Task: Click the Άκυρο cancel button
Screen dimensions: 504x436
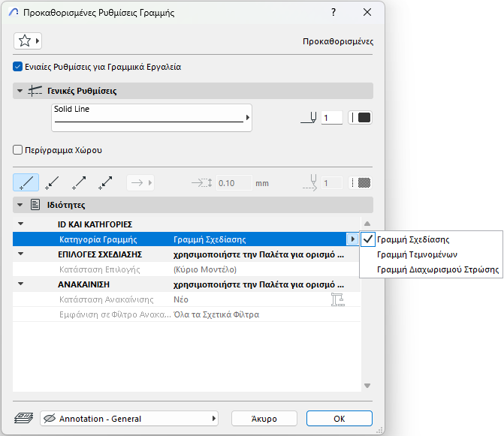Action: pos(264,419)
